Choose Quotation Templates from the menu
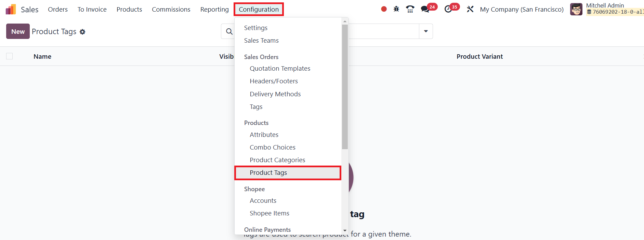The width and height of the screenshot is (644, 240). pos(280,69)
